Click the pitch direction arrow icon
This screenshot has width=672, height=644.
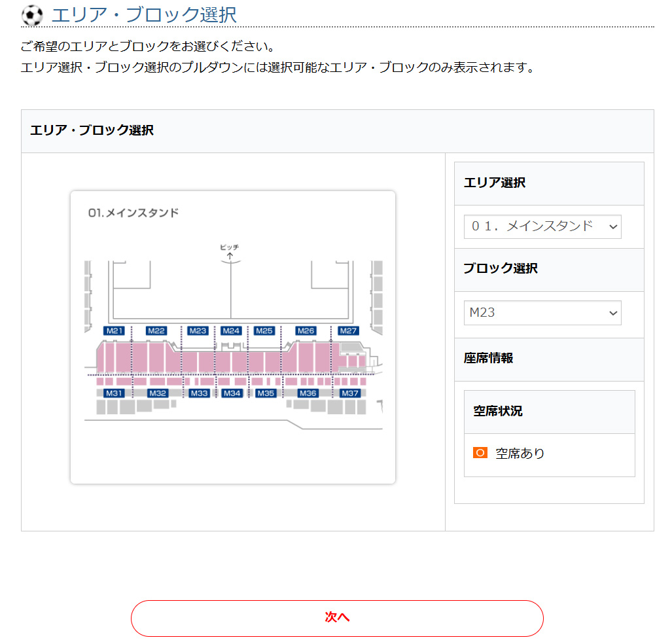coord(230,255)
